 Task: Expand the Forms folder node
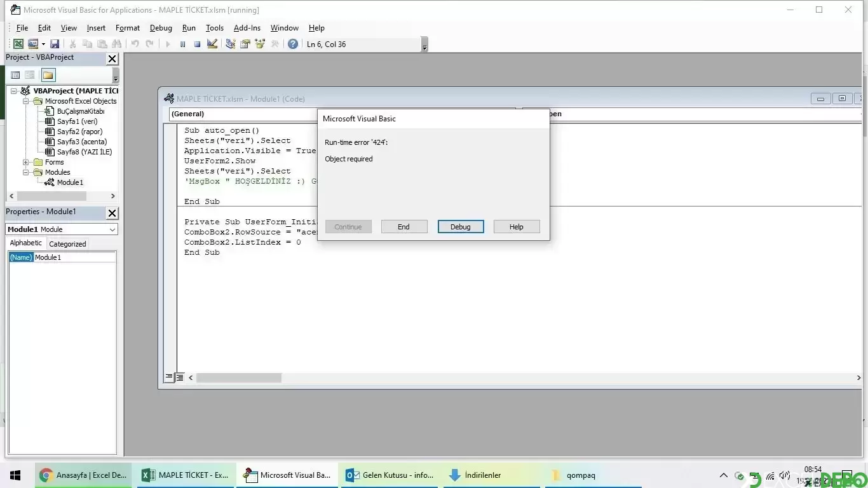click(x=26, y=162)
